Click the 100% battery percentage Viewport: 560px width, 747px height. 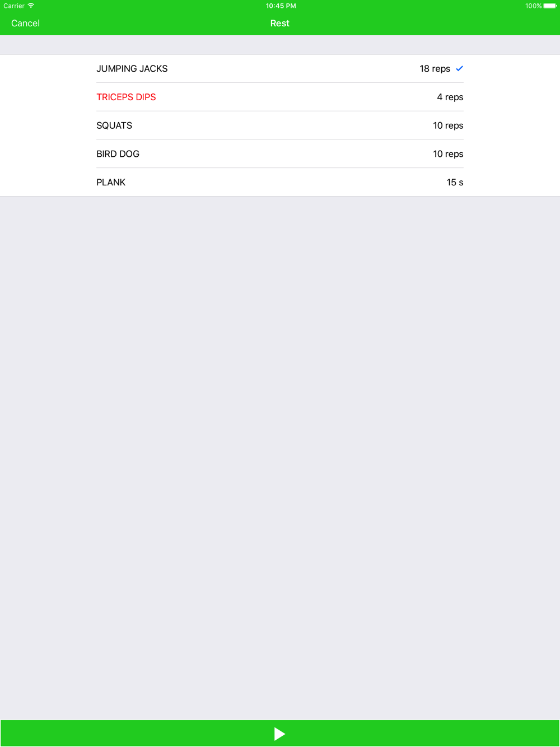point(533,6)
